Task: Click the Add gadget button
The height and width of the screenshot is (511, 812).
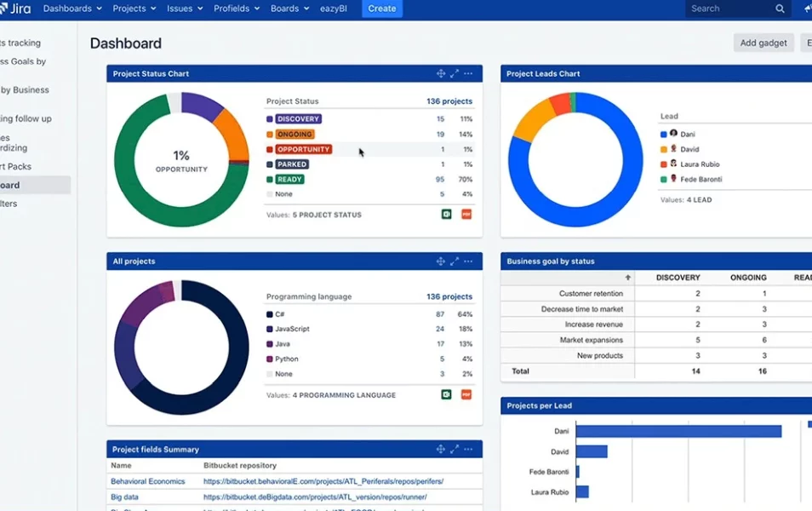Action: [x=763, y=42]
